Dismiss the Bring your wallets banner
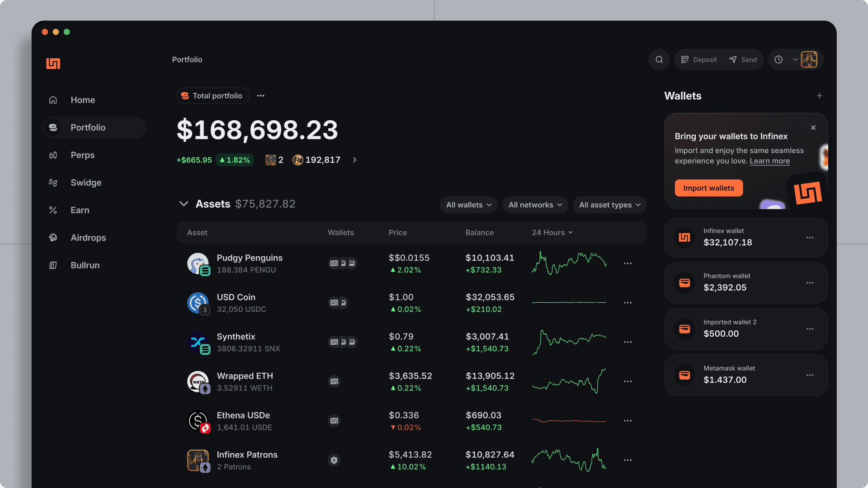Image resolution: width=868 pixels, height=488 pixels. pyautogui.click(x=813, y=128)
